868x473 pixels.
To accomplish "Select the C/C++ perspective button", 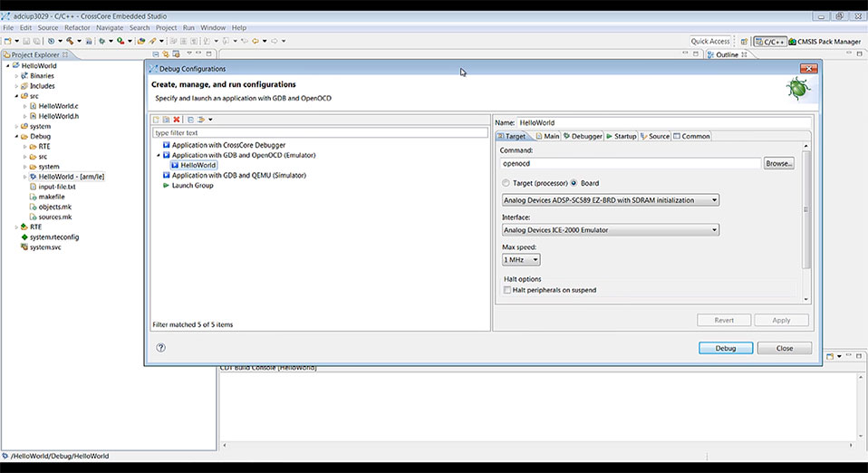I will [x=770, y=42].
